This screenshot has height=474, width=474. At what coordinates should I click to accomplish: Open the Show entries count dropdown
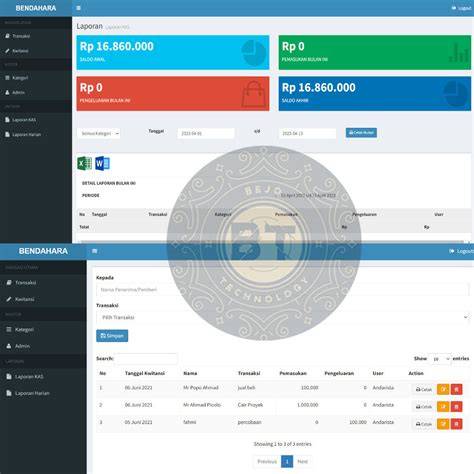point(440,359)
